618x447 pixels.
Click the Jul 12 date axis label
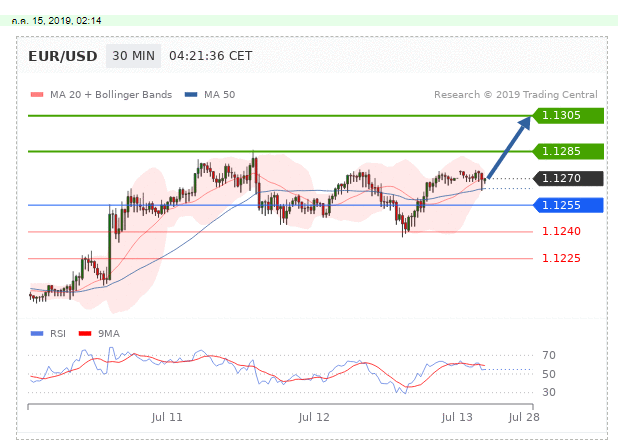[314, 417]
